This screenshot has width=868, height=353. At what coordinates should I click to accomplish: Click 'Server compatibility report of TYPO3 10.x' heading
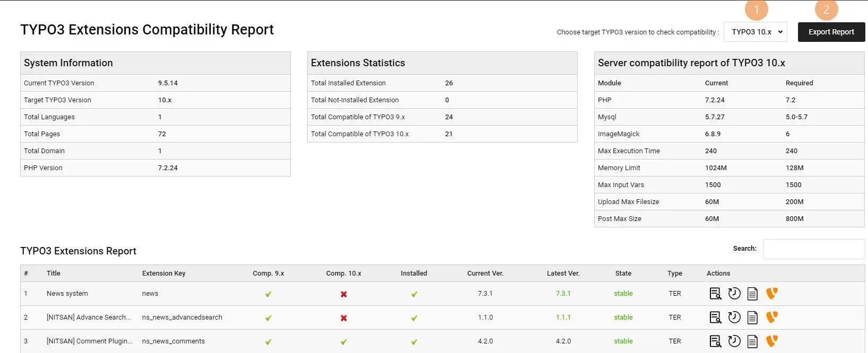pyautogui.click(x=691, y=63)
